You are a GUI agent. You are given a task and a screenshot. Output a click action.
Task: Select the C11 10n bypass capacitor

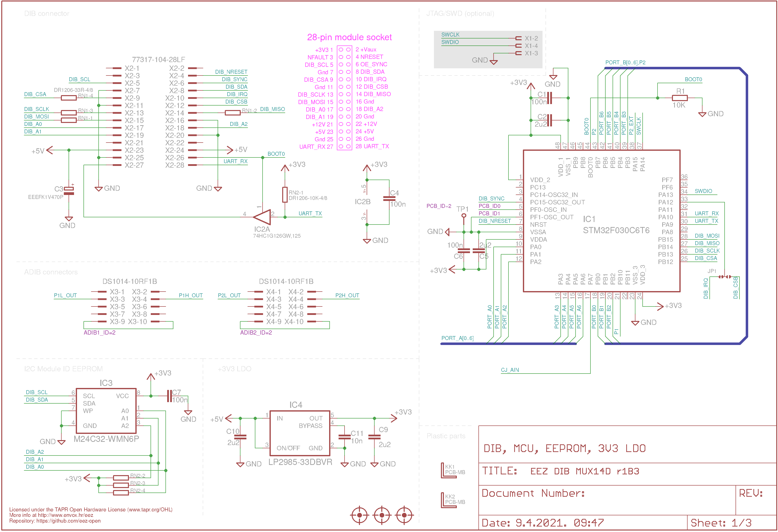[345, 437]
